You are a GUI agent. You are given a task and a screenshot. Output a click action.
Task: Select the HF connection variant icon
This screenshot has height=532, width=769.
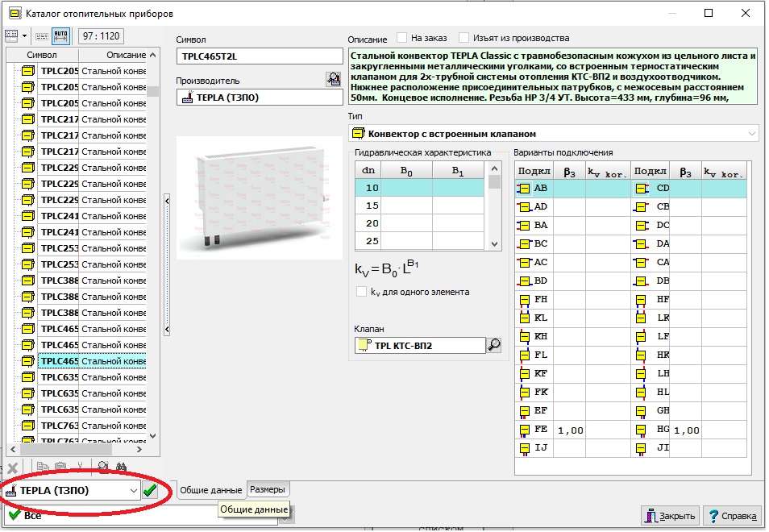(x=641, y=300)
